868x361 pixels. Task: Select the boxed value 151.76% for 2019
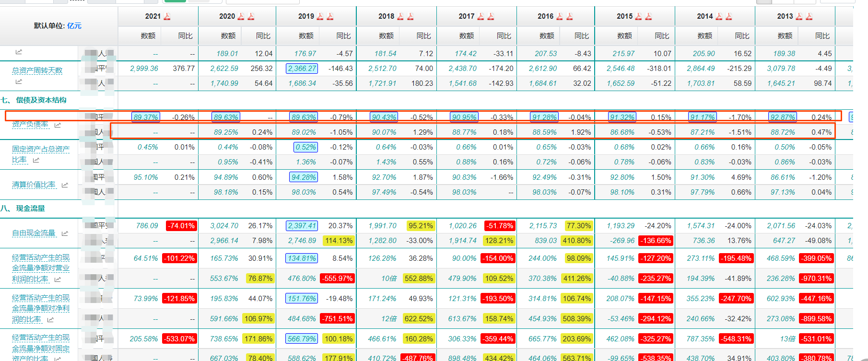[302, 299]
